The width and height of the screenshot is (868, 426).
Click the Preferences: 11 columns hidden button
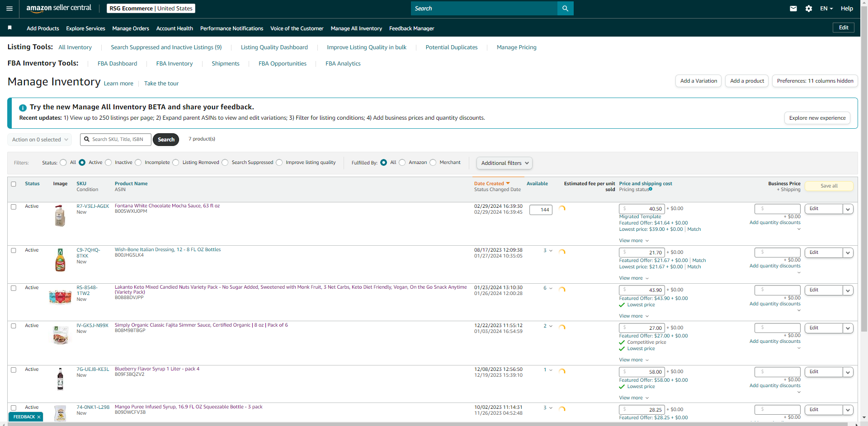pyautogui.click(x=815, y=81)
